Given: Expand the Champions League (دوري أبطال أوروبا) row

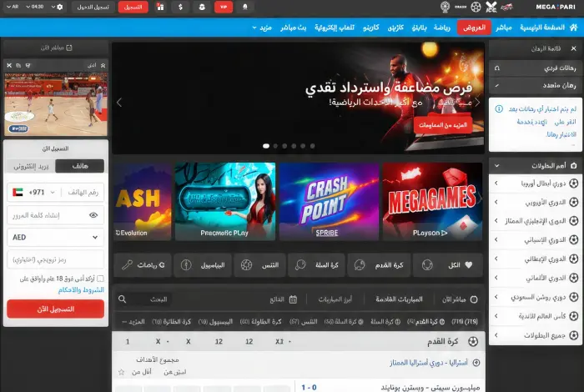Looking at the screenshot, I should [536, 183].
